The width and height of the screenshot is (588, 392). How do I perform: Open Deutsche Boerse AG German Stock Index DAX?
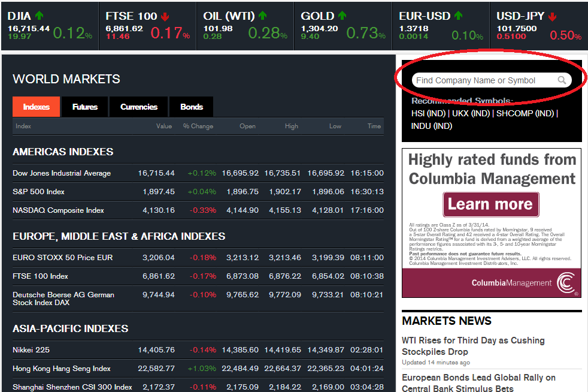point(63,298)
